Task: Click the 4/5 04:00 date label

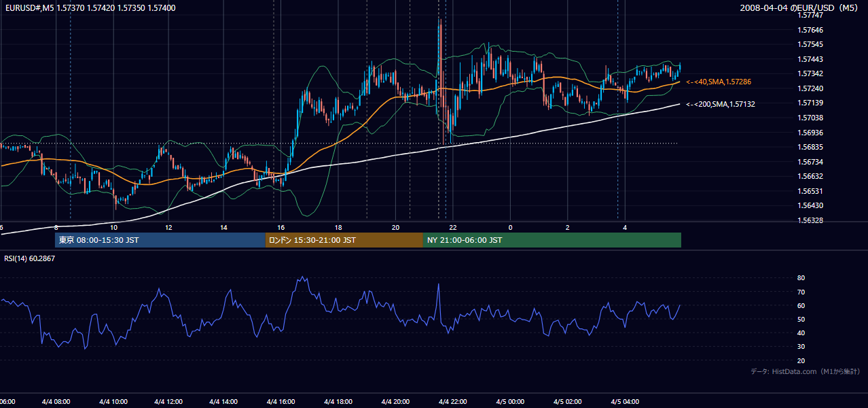Action: pos(625,402)
